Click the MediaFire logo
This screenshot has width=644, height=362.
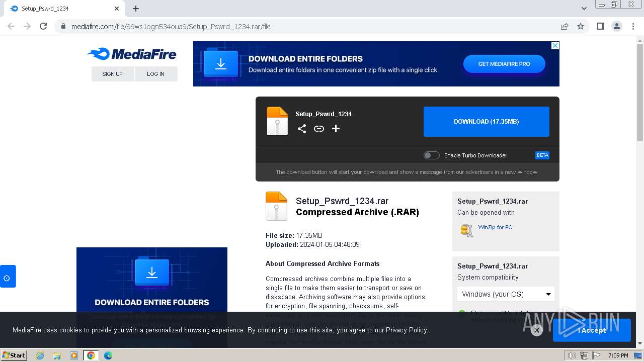pos(132,54)
